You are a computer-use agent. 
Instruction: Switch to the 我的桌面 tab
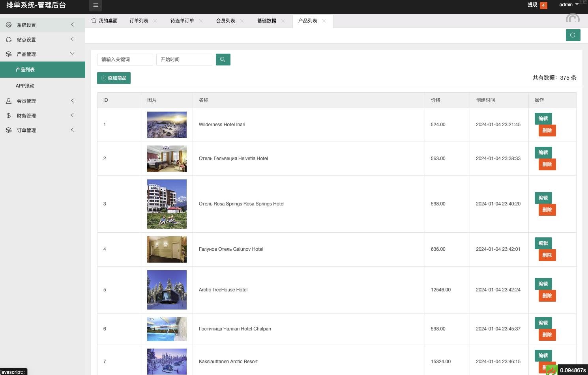(105, 21)
